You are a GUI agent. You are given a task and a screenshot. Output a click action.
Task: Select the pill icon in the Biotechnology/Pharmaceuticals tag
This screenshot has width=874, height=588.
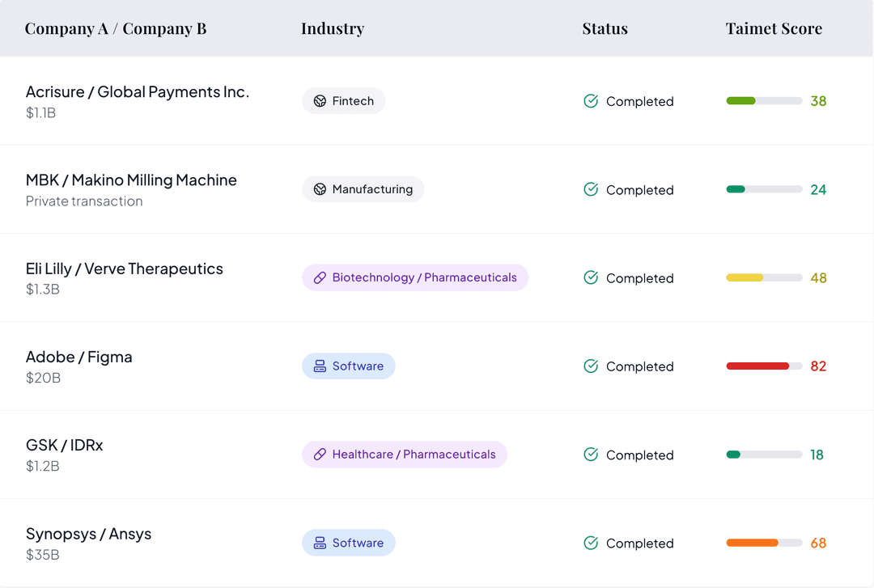click(x=319, y=277)
